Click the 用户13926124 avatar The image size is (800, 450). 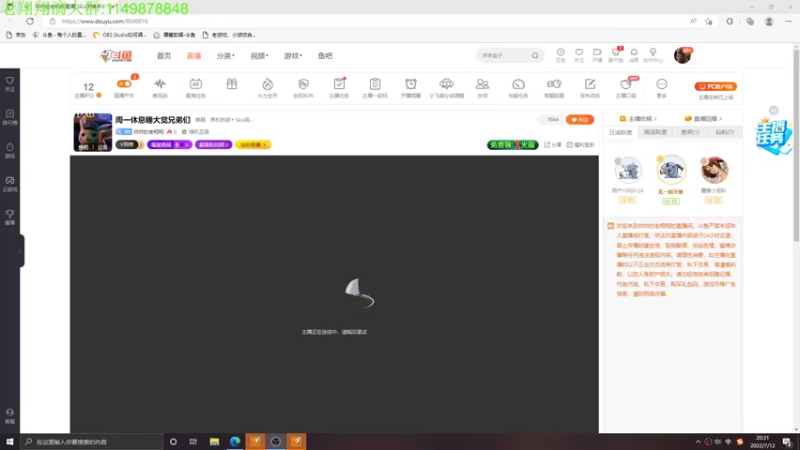(628, 170)
